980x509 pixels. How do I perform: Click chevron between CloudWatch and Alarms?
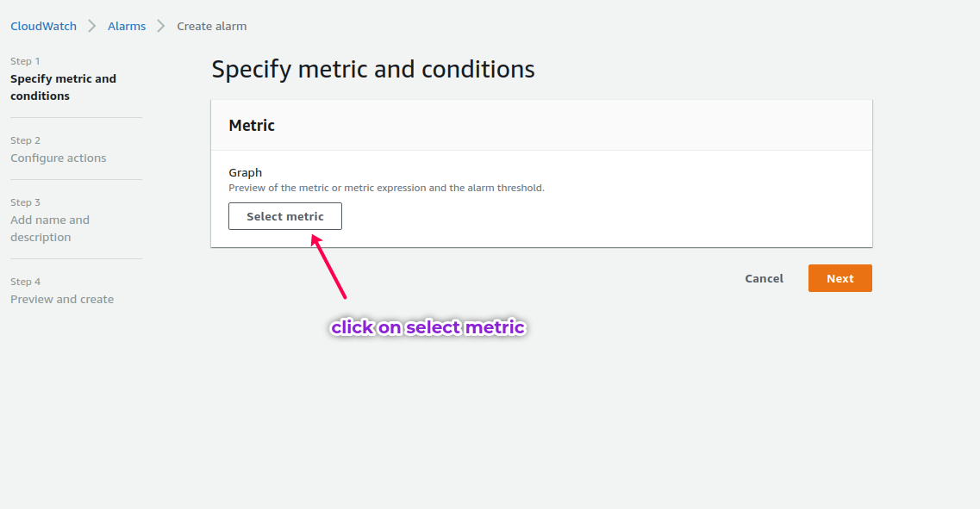click(x=92, y=27)
